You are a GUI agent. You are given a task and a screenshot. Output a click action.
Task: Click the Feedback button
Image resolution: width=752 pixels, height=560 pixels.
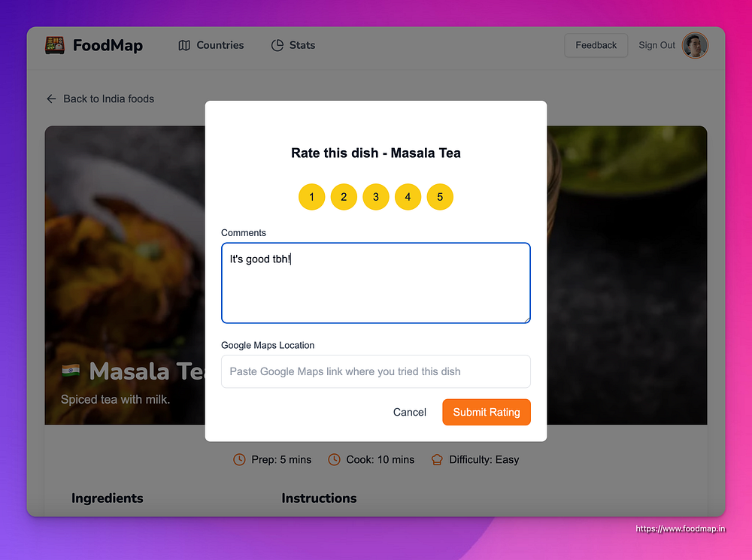(596, 46)
